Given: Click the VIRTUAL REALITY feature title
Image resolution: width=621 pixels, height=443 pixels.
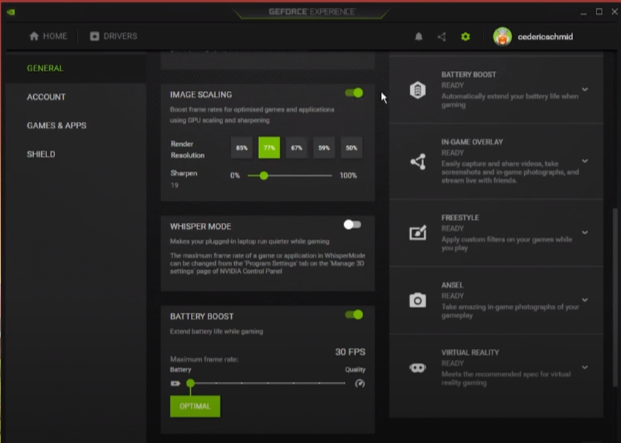Looking at the screenshot, I should 471,352.
